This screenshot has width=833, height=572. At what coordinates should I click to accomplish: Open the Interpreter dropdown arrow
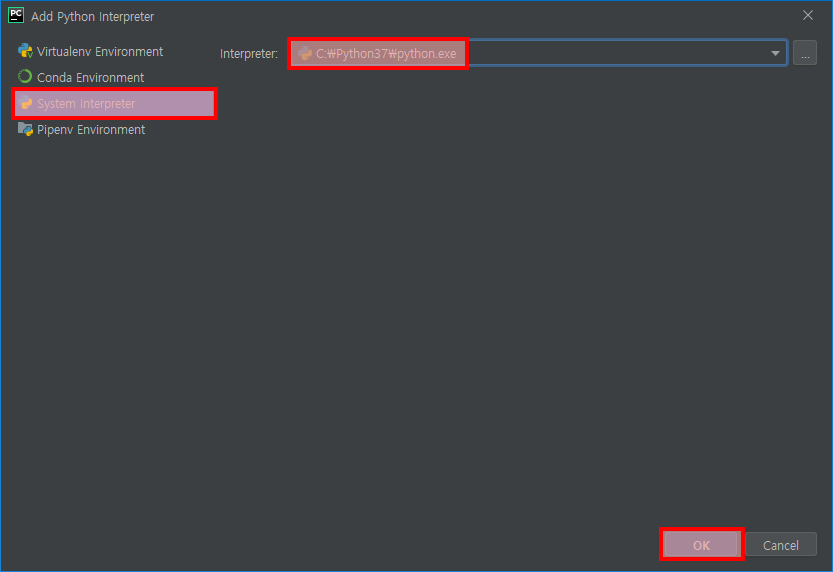(775, 53)
